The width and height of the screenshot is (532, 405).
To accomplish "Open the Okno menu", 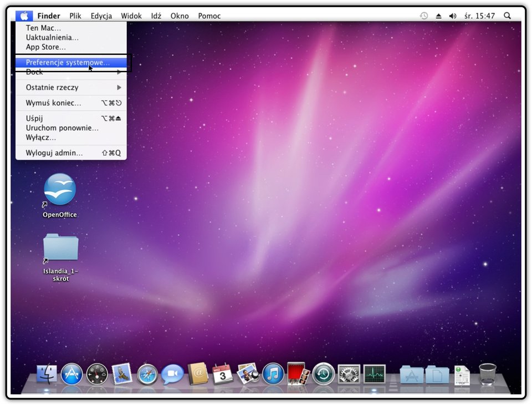I will (x=180, y=16).
